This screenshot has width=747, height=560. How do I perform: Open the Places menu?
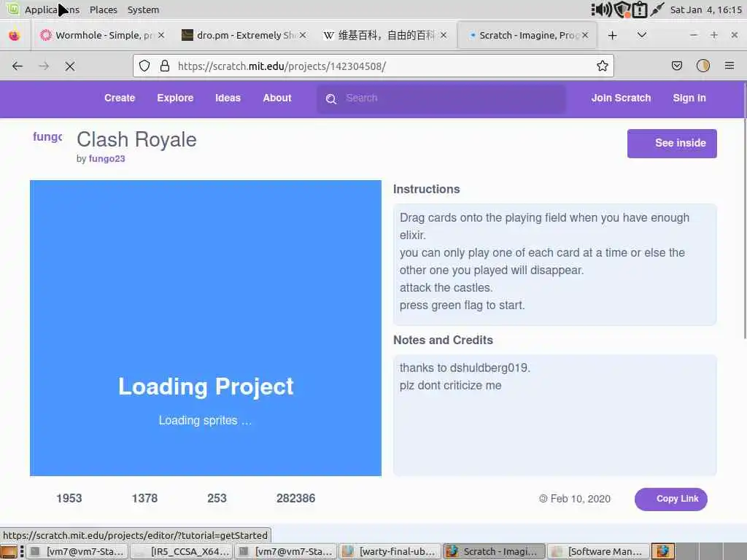pyautogui.click(x=104, y=9)
